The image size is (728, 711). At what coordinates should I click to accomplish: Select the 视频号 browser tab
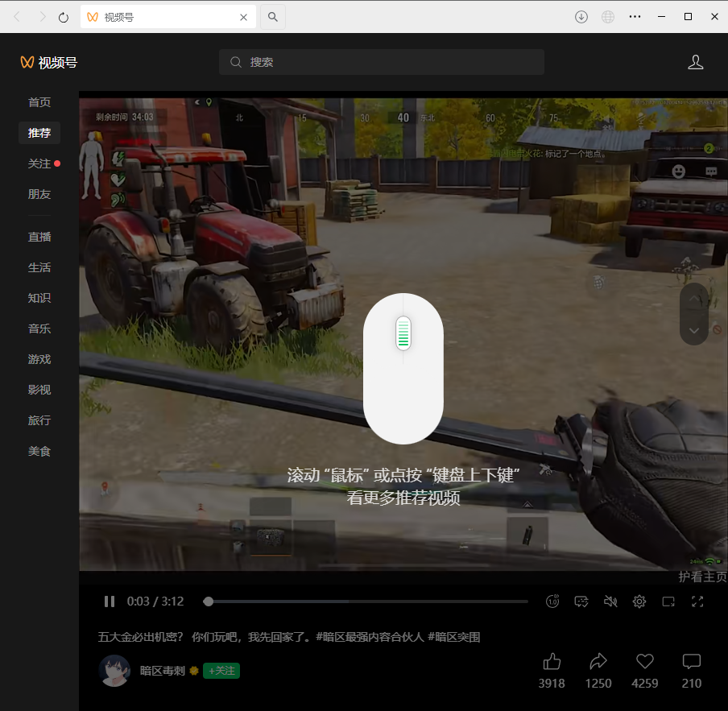pos(168,17)
